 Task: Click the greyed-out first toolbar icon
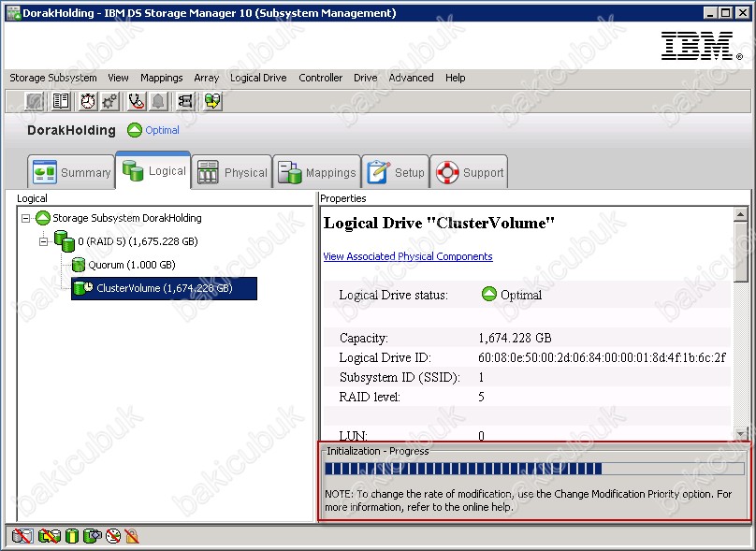coord(35,101)
